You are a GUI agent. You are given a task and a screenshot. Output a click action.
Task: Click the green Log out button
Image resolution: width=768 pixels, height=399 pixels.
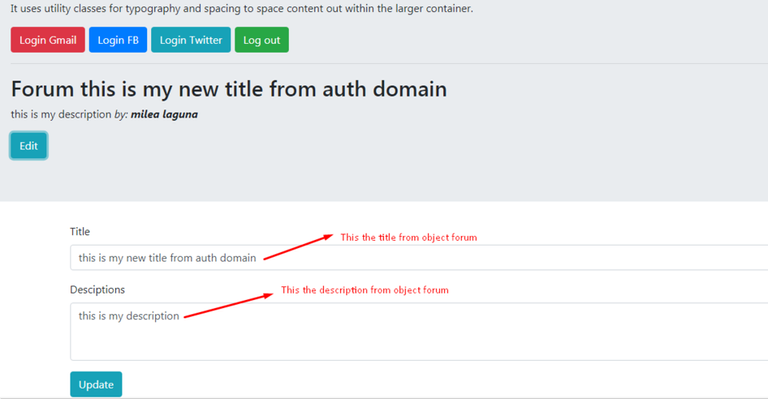(x=262, y=40)
